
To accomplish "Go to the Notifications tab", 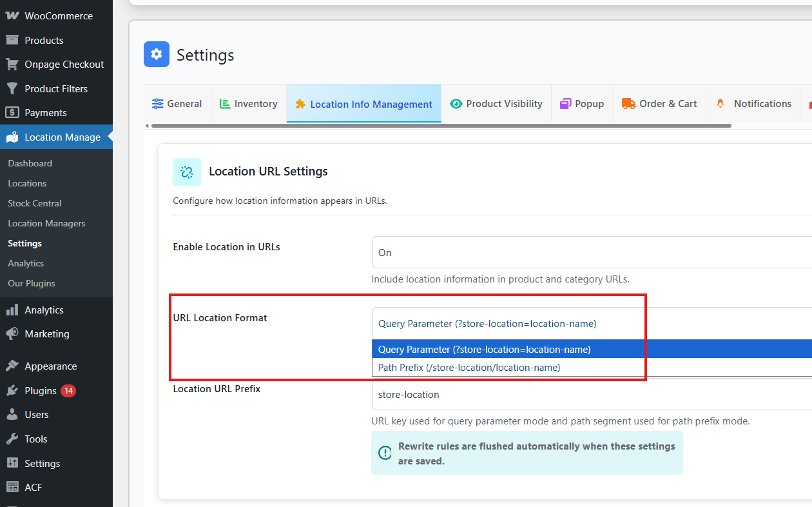I will coord(753,103).
